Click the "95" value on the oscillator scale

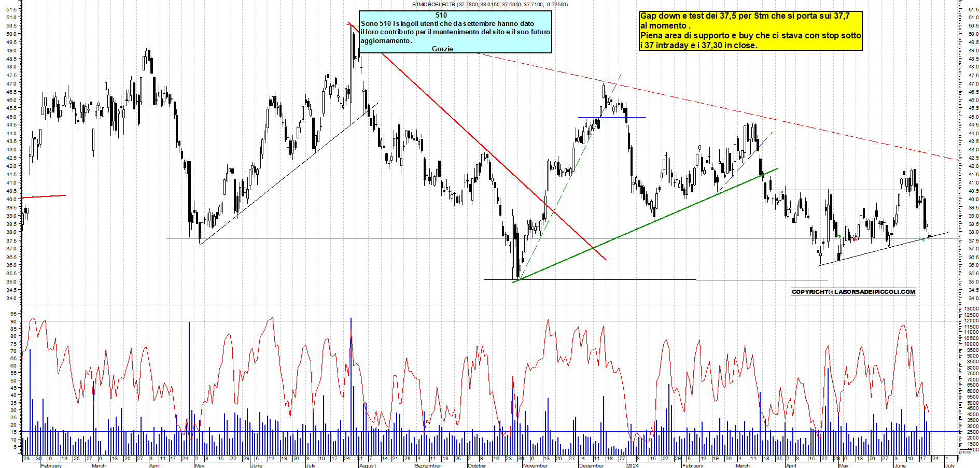[x=14, y=314]
